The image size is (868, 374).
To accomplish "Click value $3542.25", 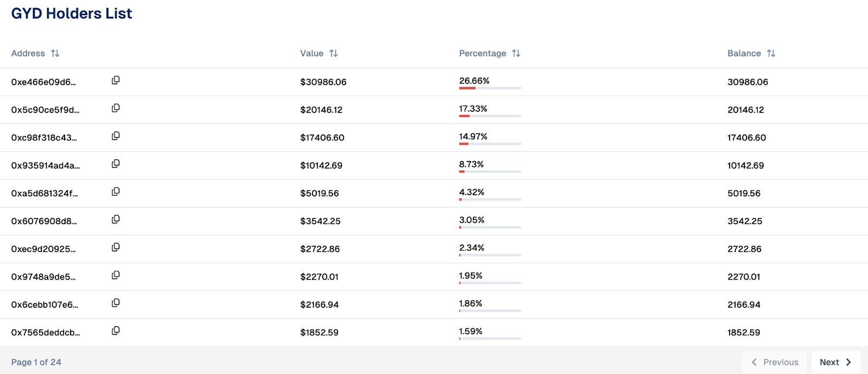I will coord(320,221).
